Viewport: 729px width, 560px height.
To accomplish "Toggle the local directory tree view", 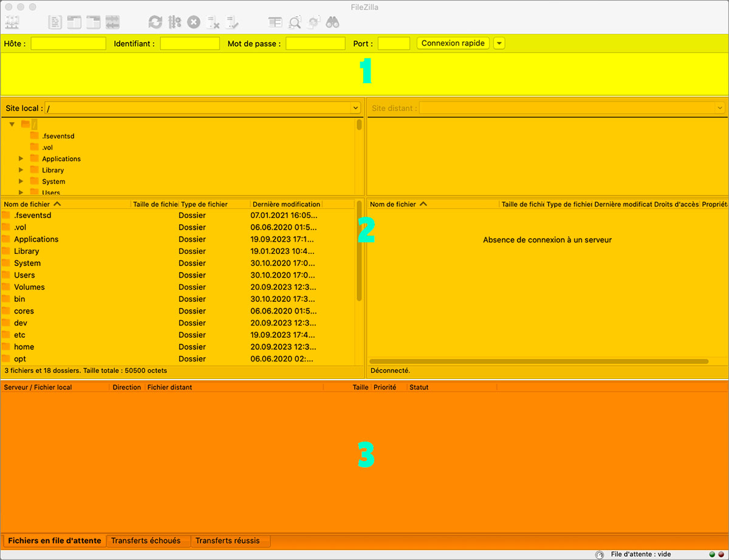I will pyautogui.click(x=74, y=22).
